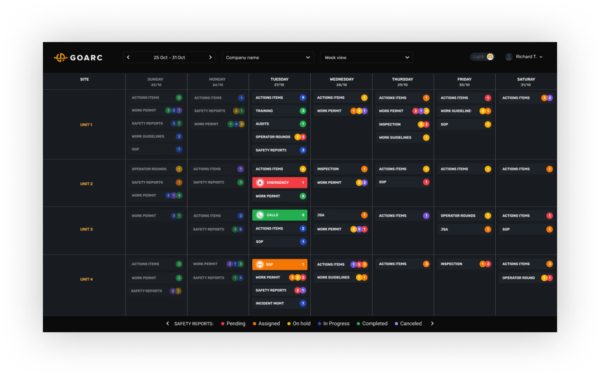Image resolution: width=600 pixels, height=376 pixels.
Task: Open Training item in Unit 1 Tuesday
Action: tap(280, 111)
